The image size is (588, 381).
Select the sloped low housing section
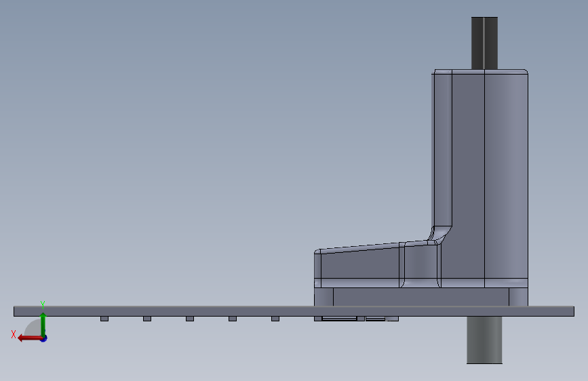(x=375, y=265)
